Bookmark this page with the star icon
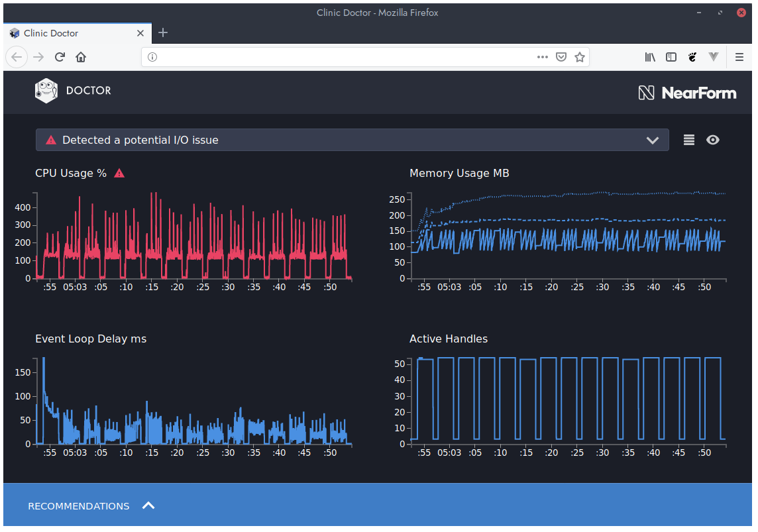The width and height of the screenshot is (758, 532). click(x=580, y=58)
